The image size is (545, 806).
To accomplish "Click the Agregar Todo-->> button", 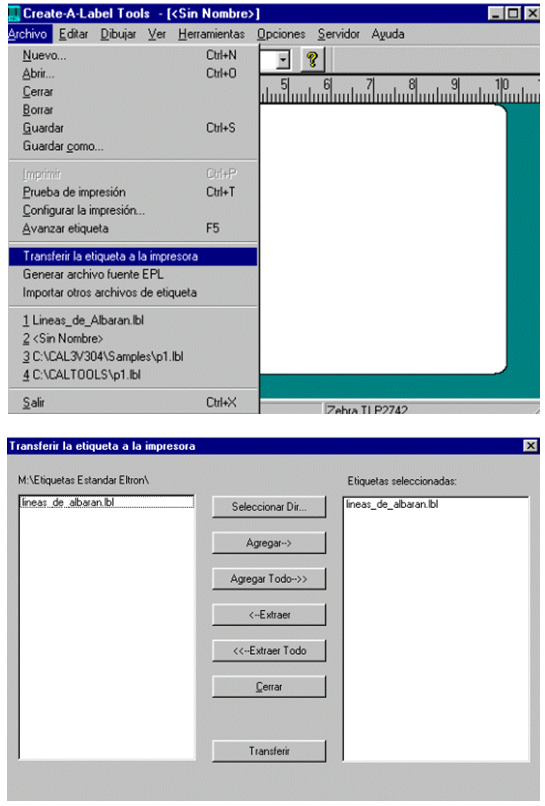I will (269, 579).
